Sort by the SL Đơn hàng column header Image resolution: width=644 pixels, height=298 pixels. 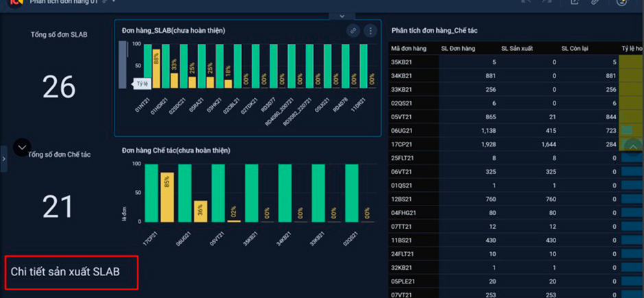coord(458,49)
